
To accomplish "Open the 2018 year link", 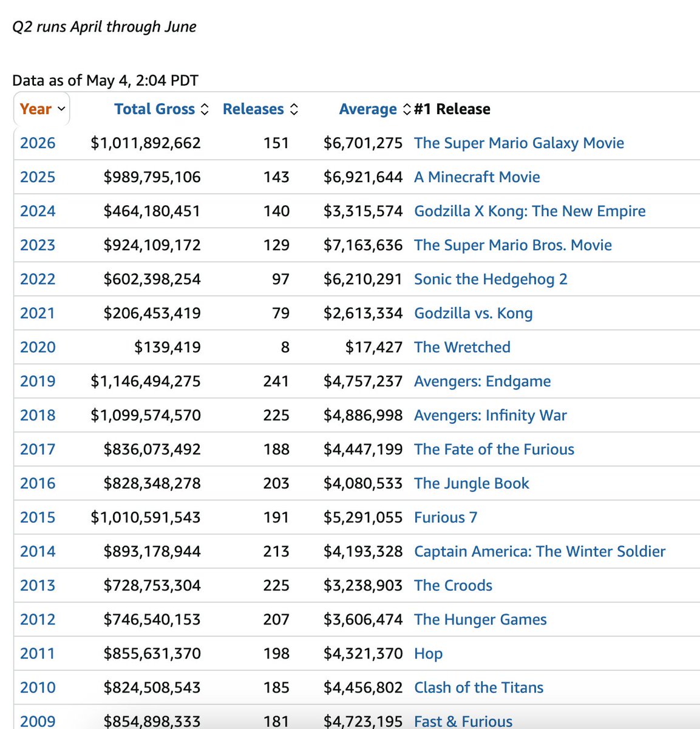I will coord(38,416).
